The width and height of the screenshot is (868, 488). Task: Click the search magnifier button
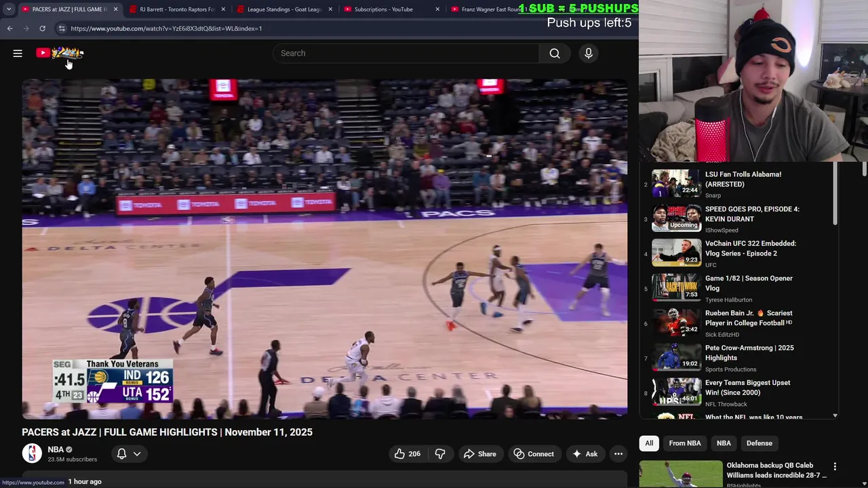point(555,53)
